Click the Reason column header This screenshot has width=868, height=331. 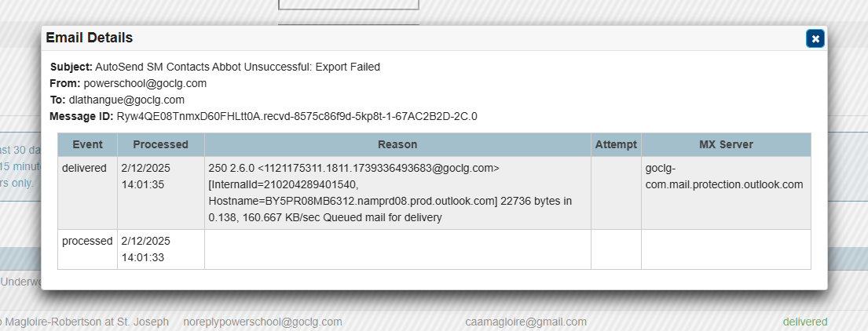[x=397, y=145]
